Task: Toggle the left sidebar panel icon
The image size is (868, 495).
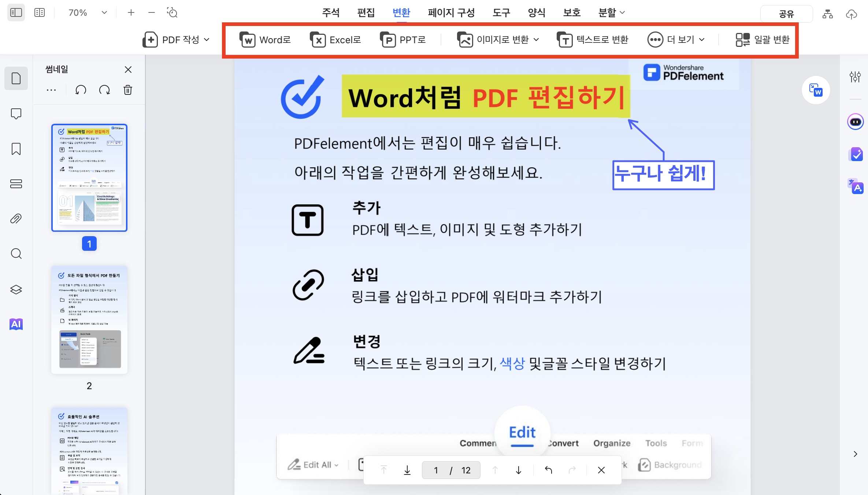Action: pyautogui.click(x=16, y=12)
